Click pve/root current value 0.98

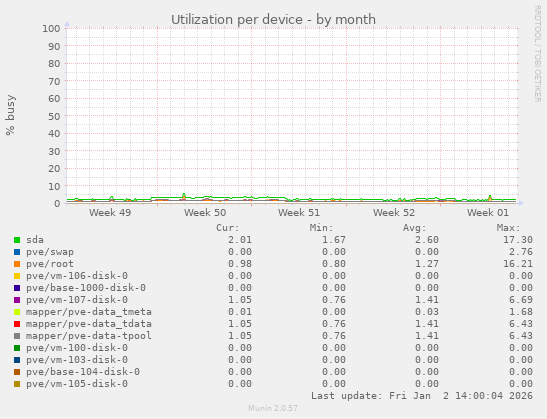tap(240, 264)
